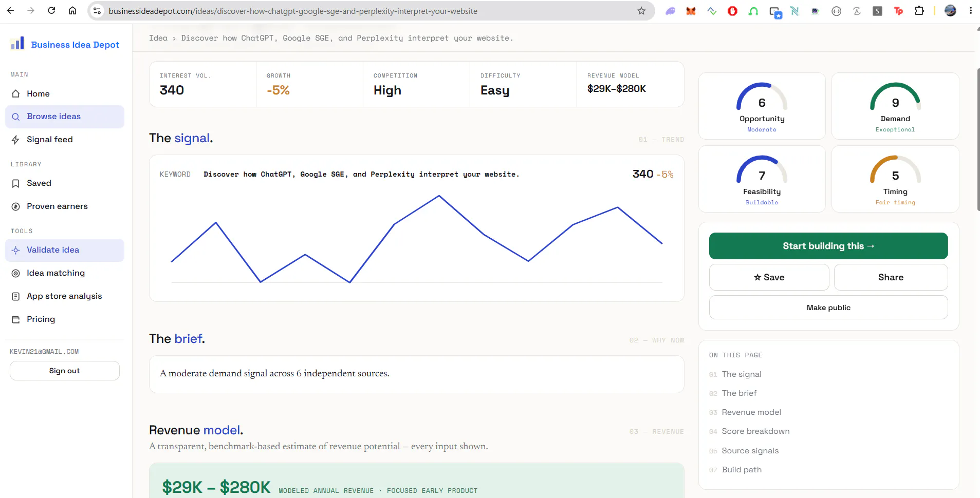Click the browser forward arrow
Screen dimensions: 980x498
pyautogui.click(x=31, y=11)
